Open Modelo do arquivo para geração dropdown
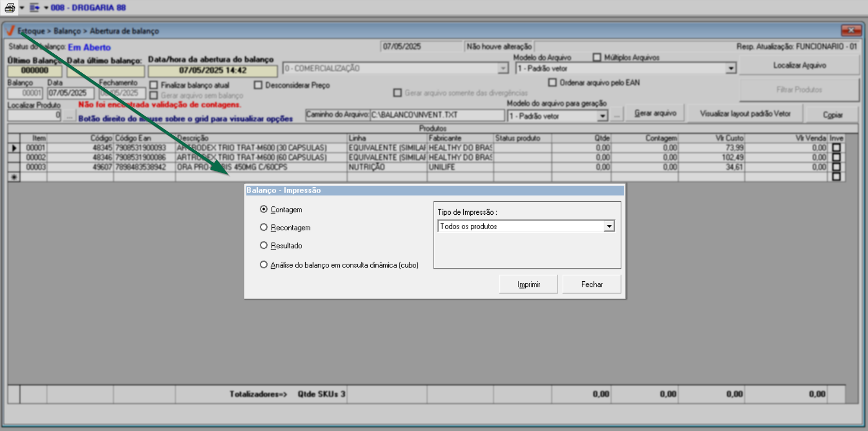 click(x=602, y=116)
